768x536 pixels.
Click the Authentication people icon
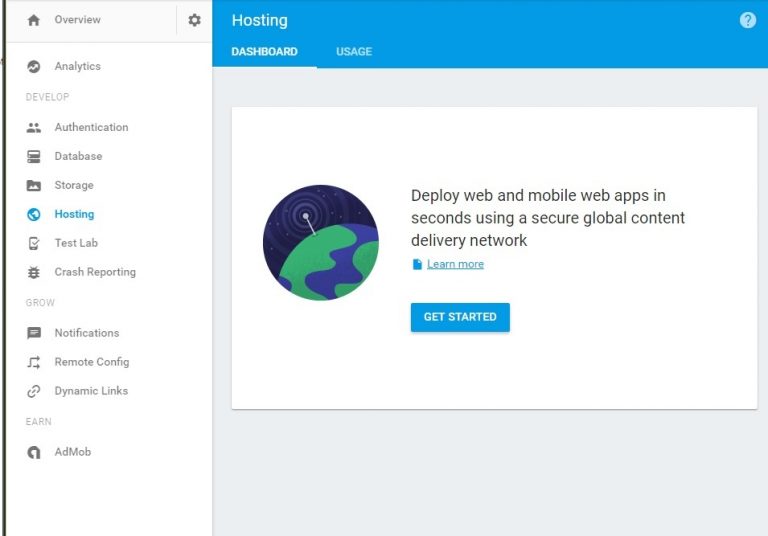[x=34, y=128]
